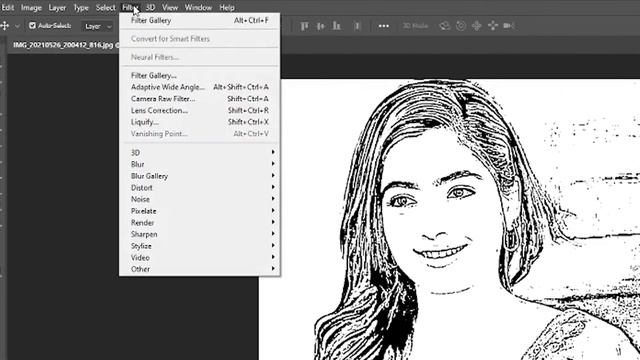Choose Vanishing Point... entry
The width and height of the screenshot is (640, 360).
coord(200,134)
